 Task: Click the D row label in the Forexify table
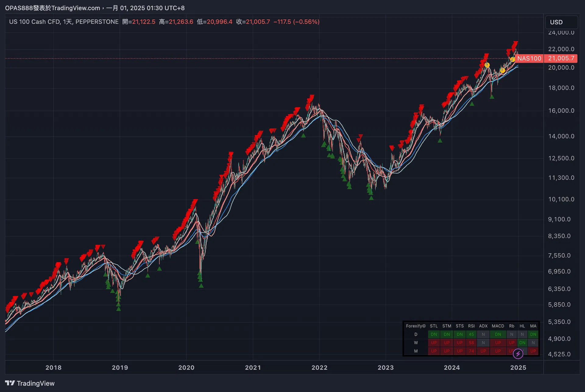tap(416, 334)
